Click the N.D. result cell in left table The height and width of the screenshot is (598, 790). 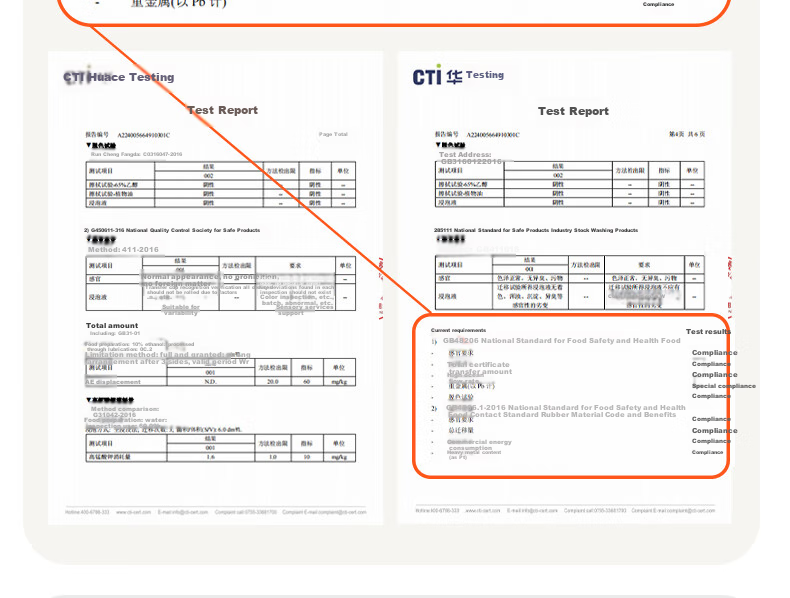[211, 382]
